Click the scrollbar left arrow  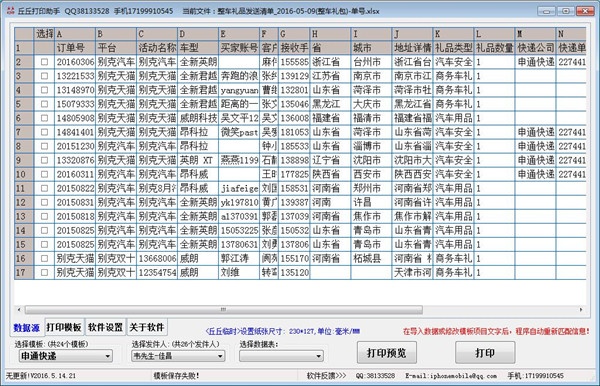pyautogui.click(x=19, y=309)
